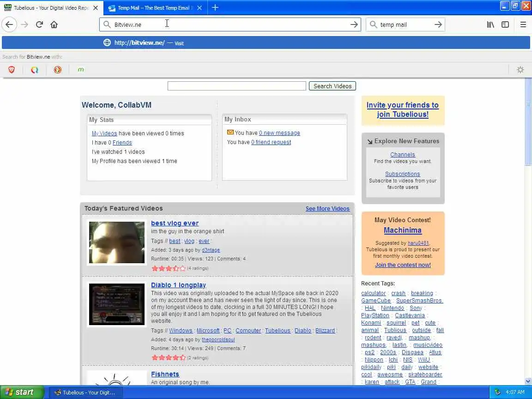The width and height of the screenshot is (532, 399).
Task: Click the taskbar clock showing 4:07 AM
Action: point(515,392)
